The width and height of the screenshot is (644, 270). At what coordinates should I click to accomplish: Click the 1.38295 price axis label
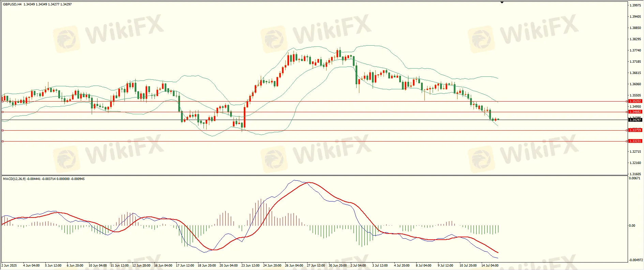click(x=635, y=39)
